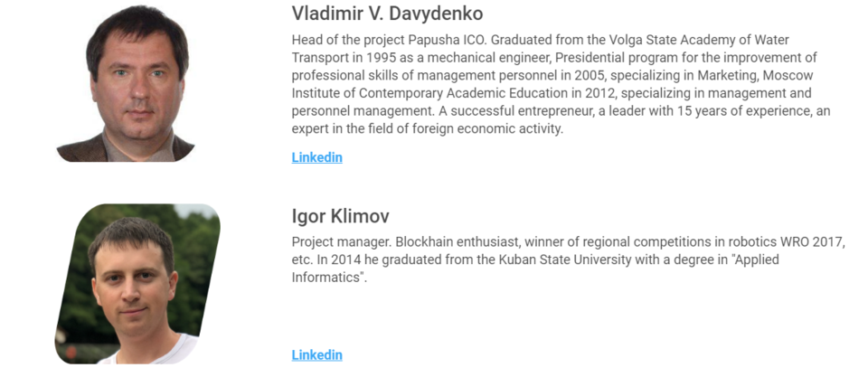The width and height of the screenshot is (868, 387).
Task: Open the Linkedin link under Vladimir V. Davydenko
Action: 316,157
